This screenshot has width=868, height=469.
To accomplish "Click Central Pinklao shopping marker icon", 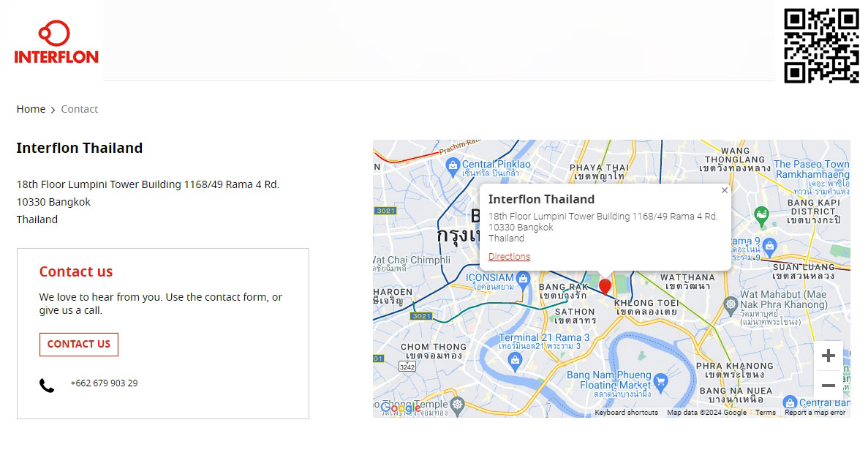I will tap(453, 166).
